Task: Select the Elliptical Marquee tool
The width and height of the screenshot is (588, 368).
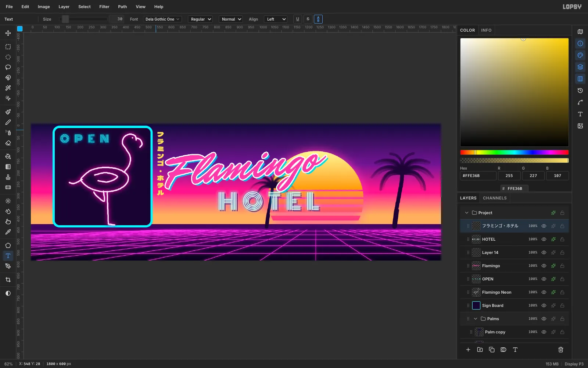Action: [8, 57]
